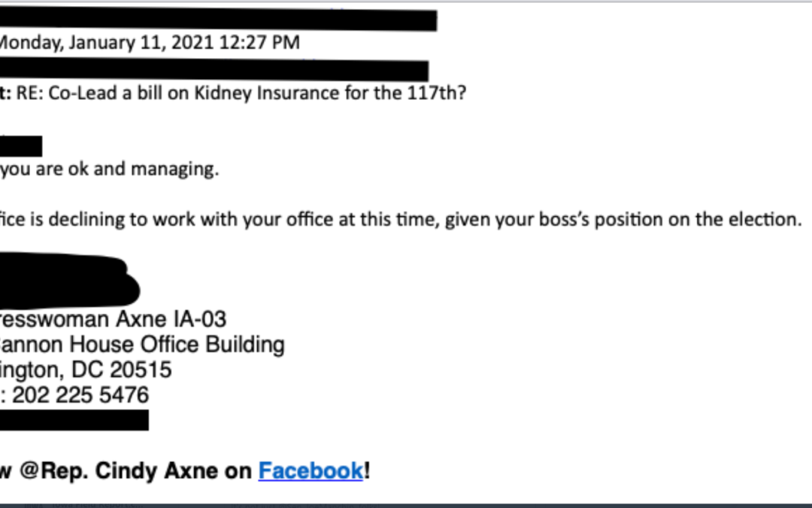Click the small redacted greeting name

pyautogui.click(x=21, y=146)
